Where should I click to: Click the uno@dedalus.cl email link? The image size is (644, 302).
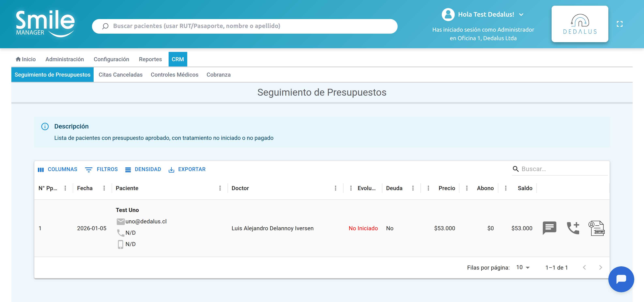click(x=147, y=221)
